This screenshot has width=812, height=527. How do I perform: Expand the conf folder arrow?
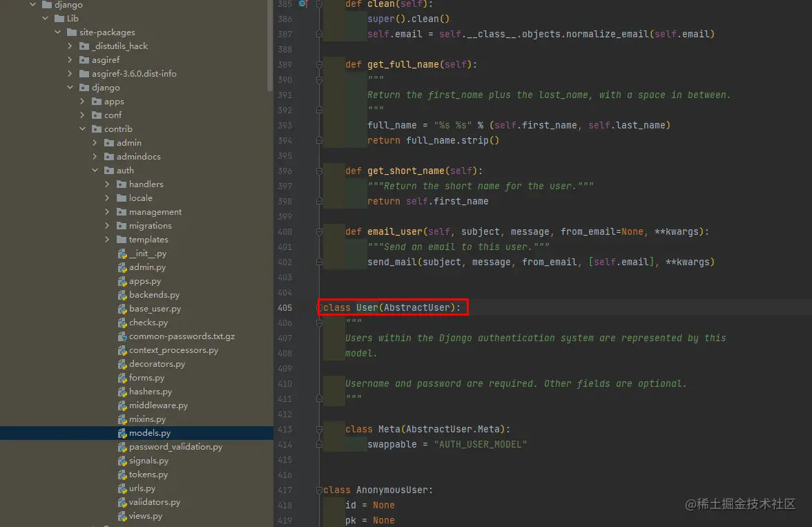82,115
